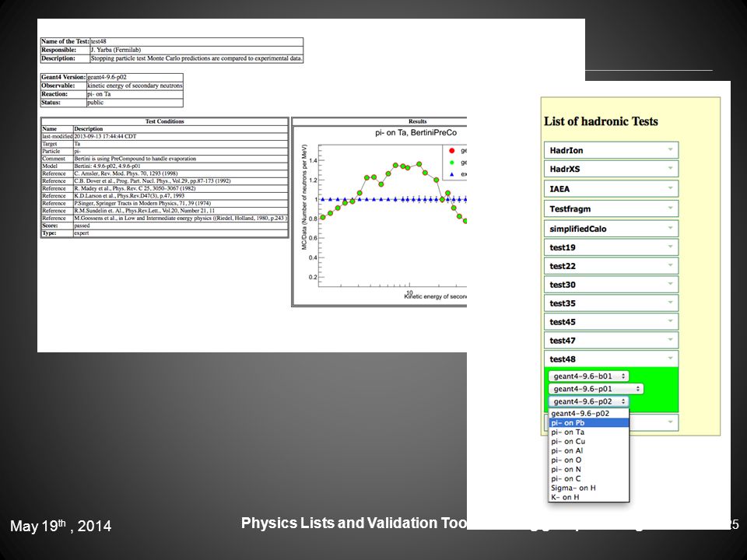Select 'pi- on N' option
The height and width of the screenshot is (560, 747).
[589, 470]
